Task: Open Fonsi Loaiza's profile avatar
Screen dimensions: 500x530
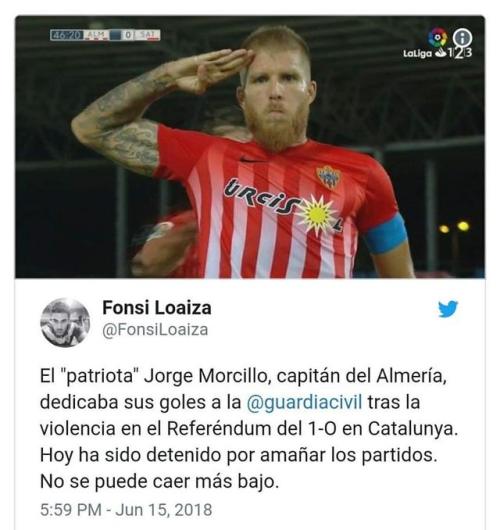Action: [65, 322]
